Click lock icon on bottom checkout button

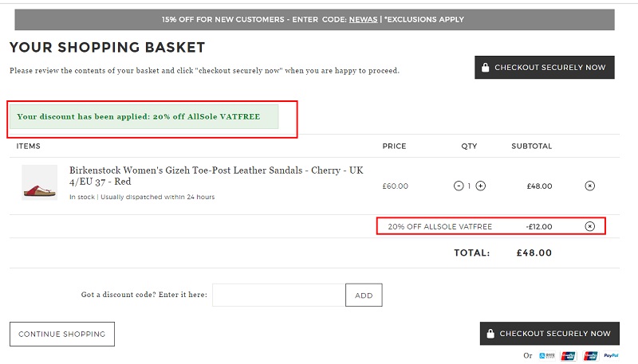(x=490, y=333)
